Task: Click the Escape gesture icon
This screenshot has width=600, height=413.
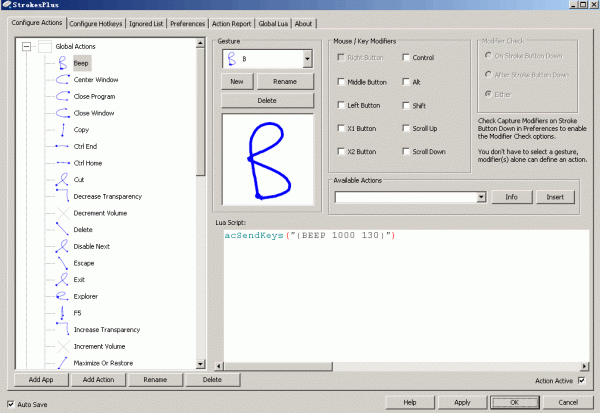Action: pos(62,263)
